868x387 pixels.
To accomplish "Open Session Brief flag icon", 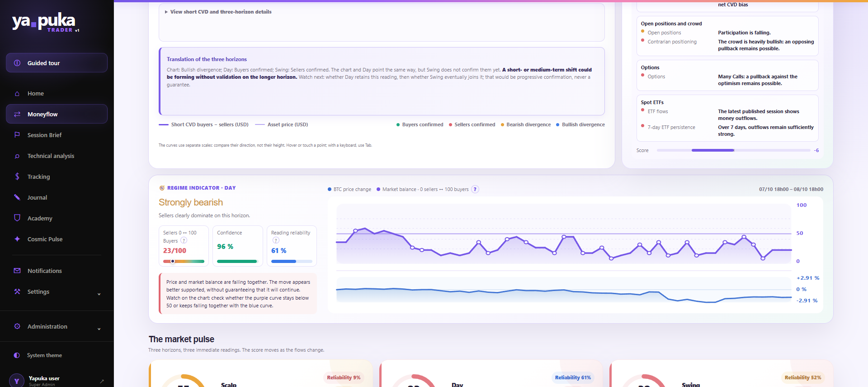I will coord(17,135).
